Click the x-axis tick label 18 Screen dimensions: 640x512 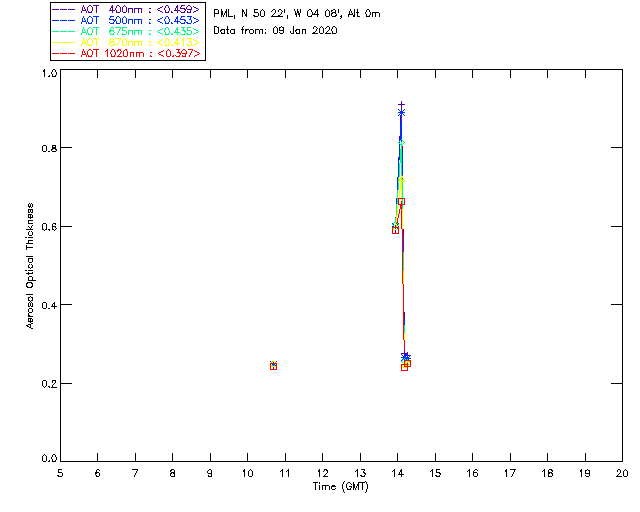click(x=548, y=473)
